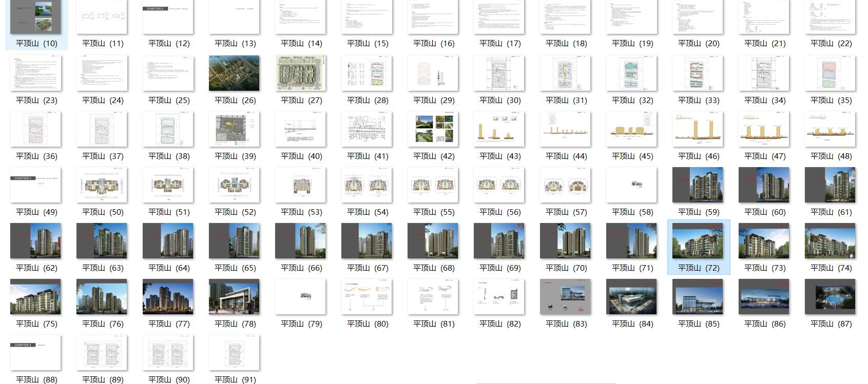Open the night view thumbnail 平顶山 (77)

(168, 297)
